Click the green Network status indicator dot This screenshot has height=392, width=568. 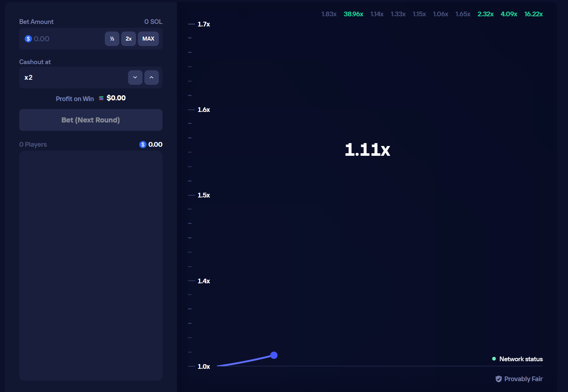[494, 359]
